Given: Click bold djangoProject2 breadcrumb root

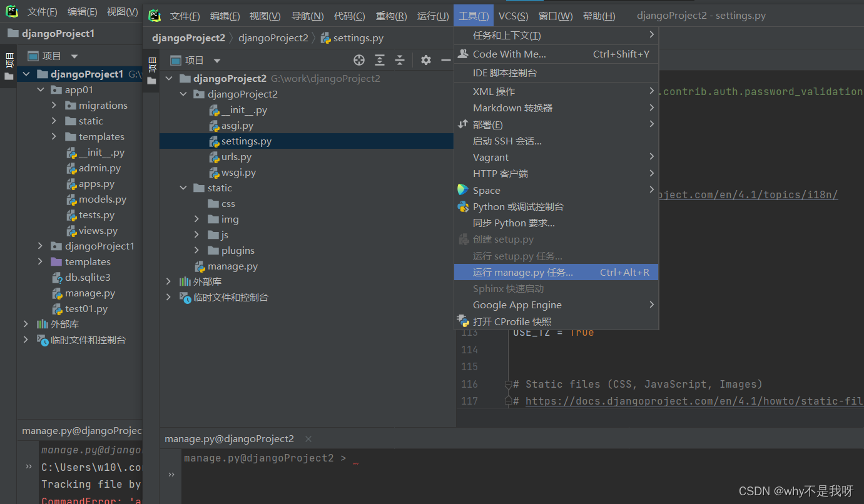Looking at the screenshot, I should coord(188,38).
